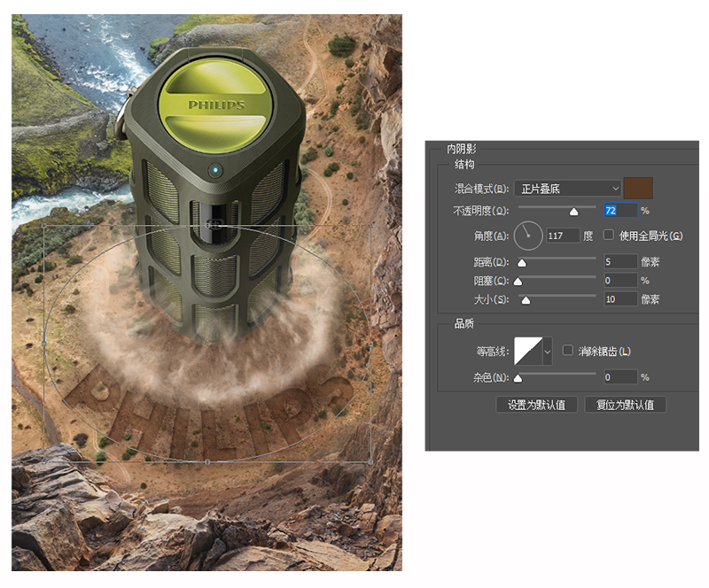Click the 大小 size slider handle

point(526,300)
